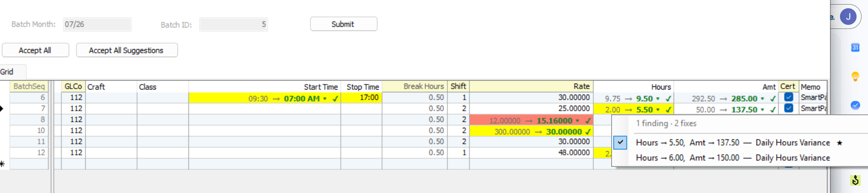Select Rate cell 48.00000

[531, 153]
